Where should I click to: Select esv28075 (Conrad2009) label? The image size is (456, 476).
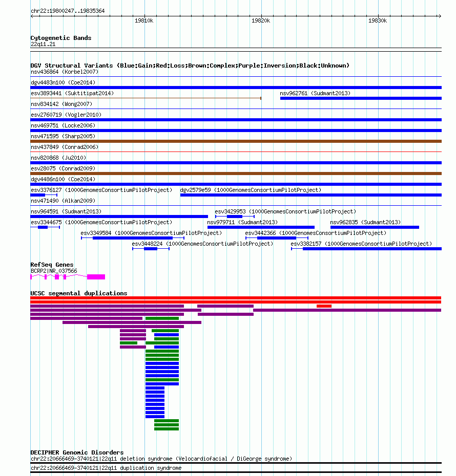63,168
